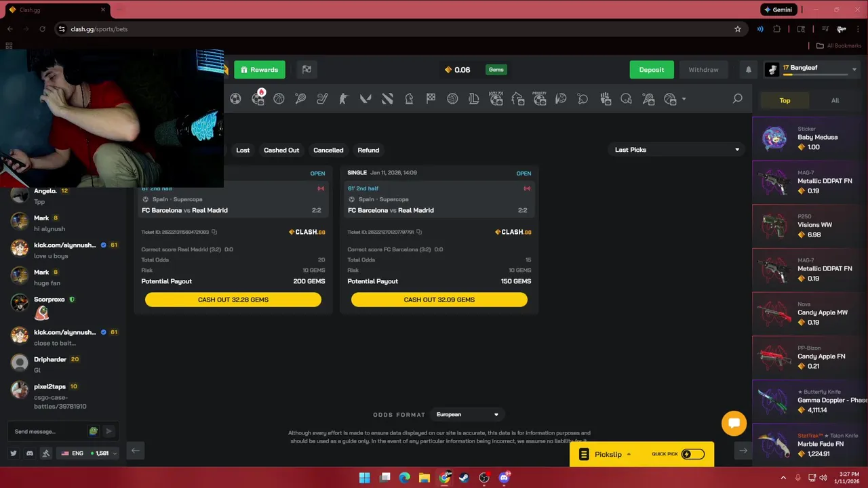
Task: Select the Counter-Strike soldier icon
Action: point(344,99)
